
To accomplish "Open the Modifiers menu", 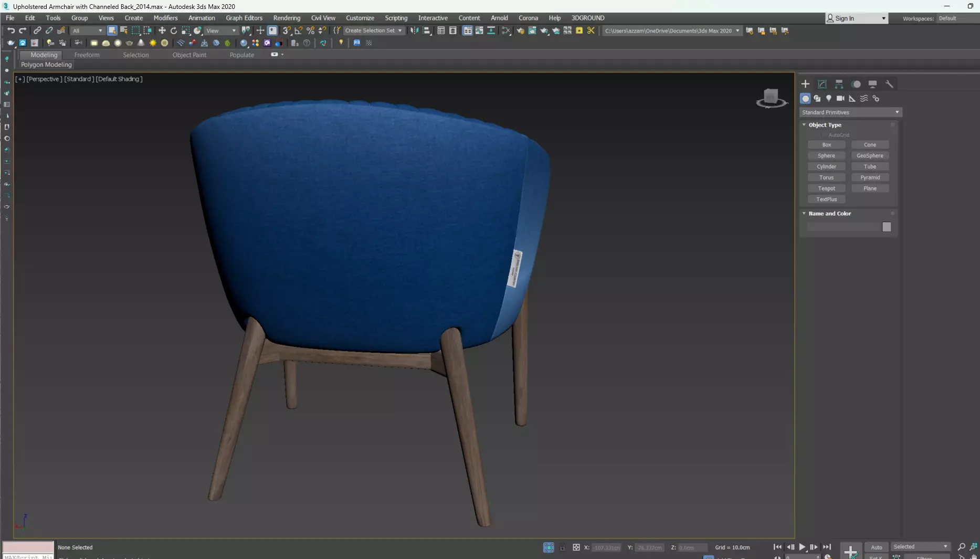I will tap(165, 18).
